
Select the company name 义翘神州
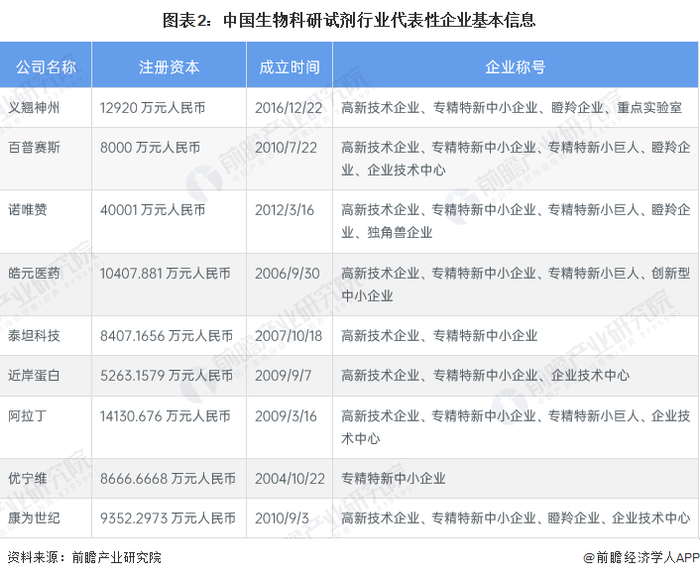(34, 108)
